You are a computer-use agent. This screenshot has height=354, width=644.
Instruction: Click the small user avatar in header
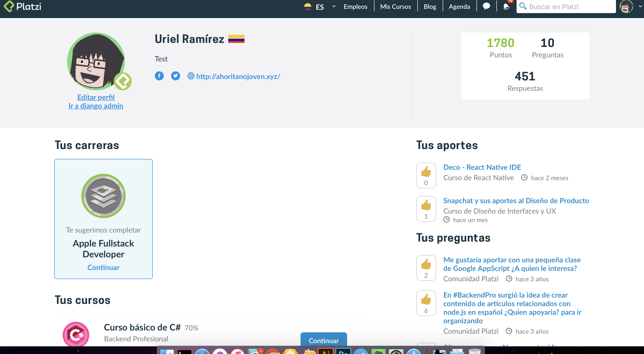pos(626,7)
